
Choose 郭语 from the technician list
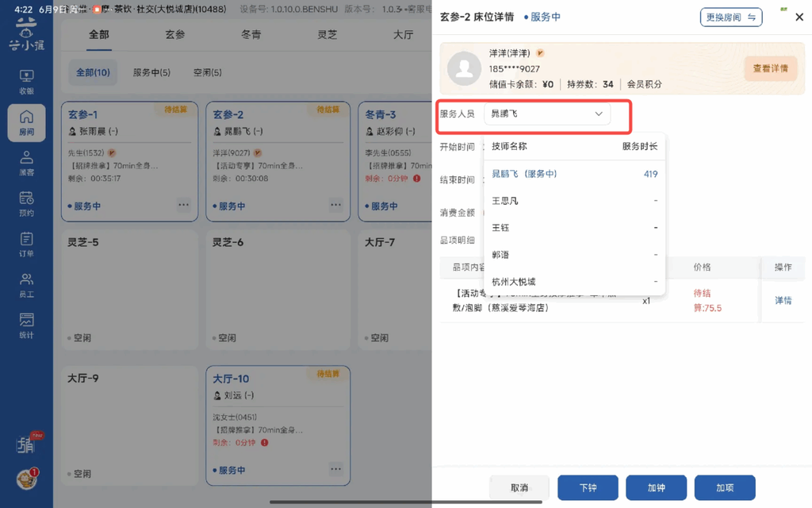pyautogui.click(x=574, y=255)
